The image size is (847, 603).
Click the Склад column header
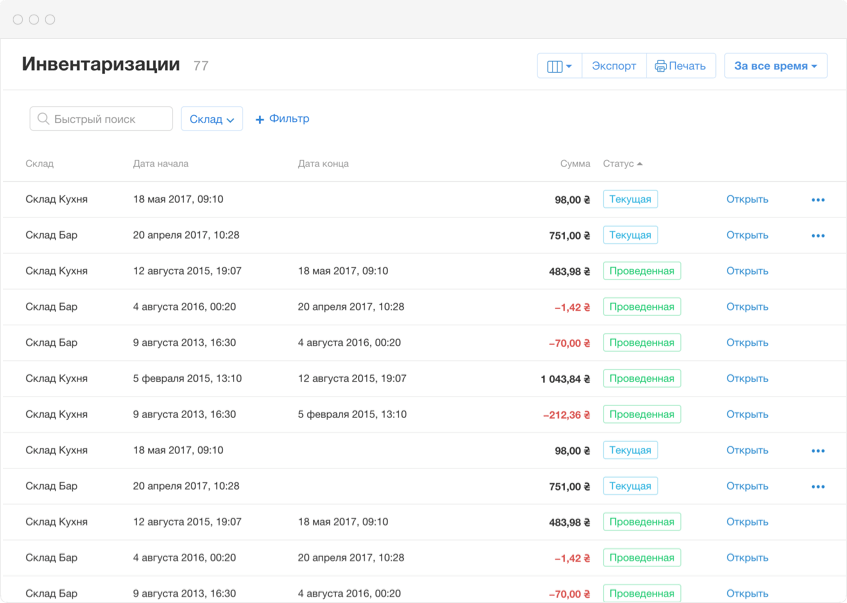tap(40, 164)
